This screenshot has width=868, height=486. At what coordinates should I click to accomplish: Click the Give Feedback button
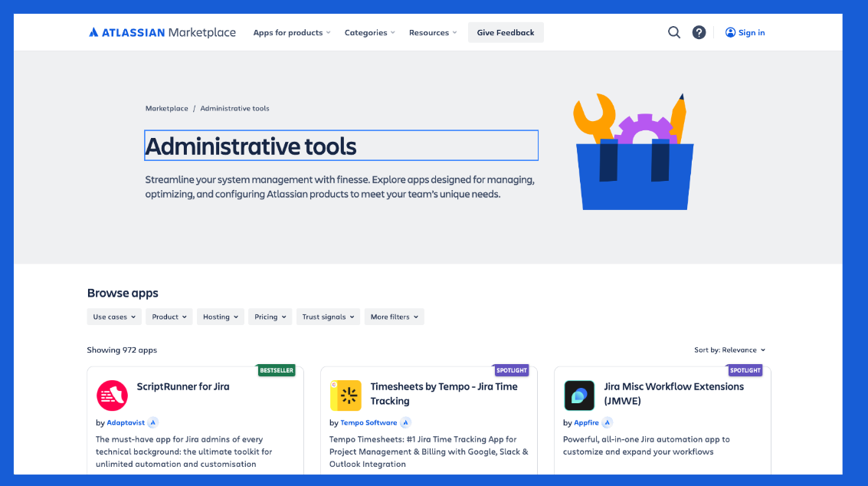[x=506, y=32]
